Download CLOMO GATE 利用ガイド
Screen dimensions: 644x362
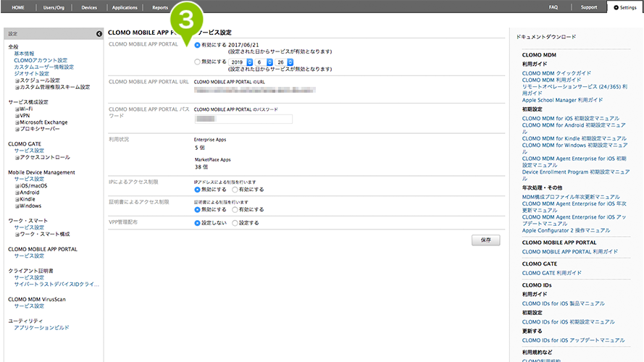tap(551, 273)
